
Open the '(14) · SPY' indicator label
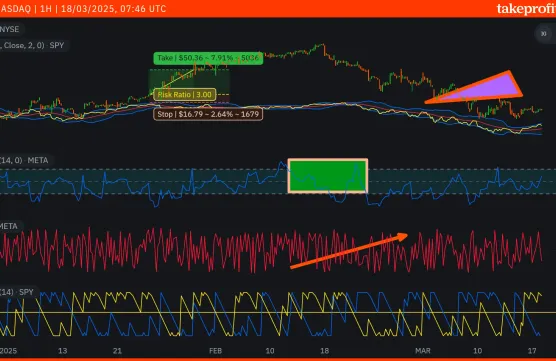[x=17, y=292]
